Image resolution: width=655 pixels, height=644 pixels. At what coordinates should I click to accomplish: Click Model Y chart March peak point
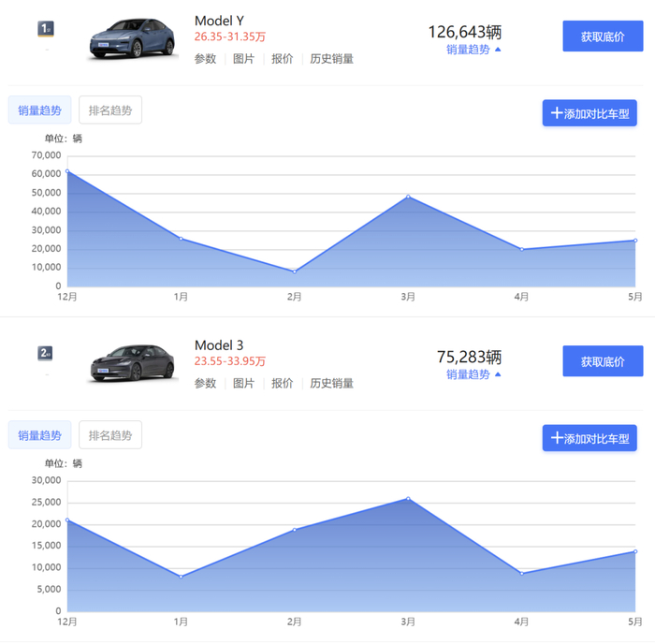(x=408, y=197)
